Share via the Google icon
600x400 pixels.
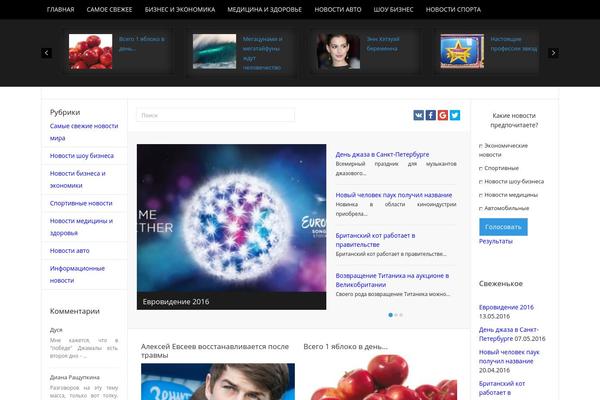pyautogui.click(x=443, y=115)
